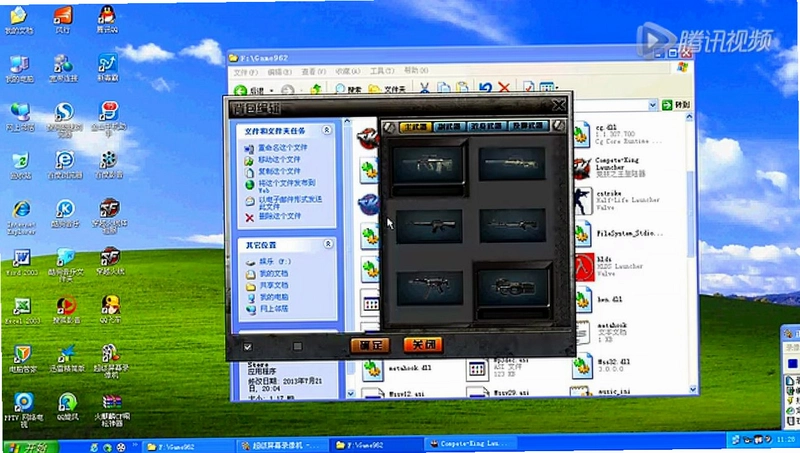Image resolution: width=800 pixels, height=453 pixels.
Task: Switch to 超级屏幕录像机 taskbar item
Action: click(x=281, y=445)
